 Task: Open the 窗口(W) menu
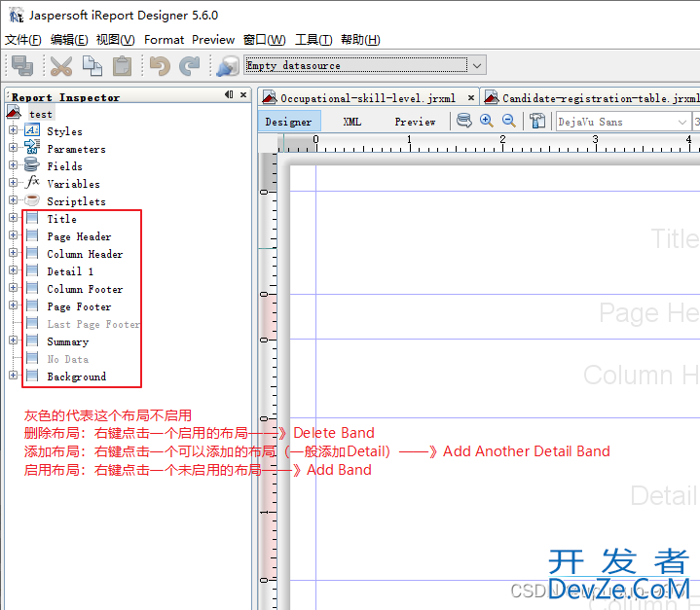tap(264, 40)
